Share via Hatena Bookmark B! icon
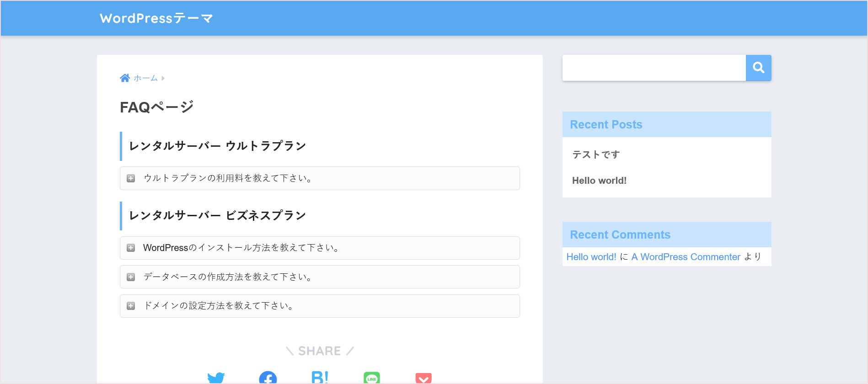This screenshot has width=868, height=384. (x=320, y=378)
